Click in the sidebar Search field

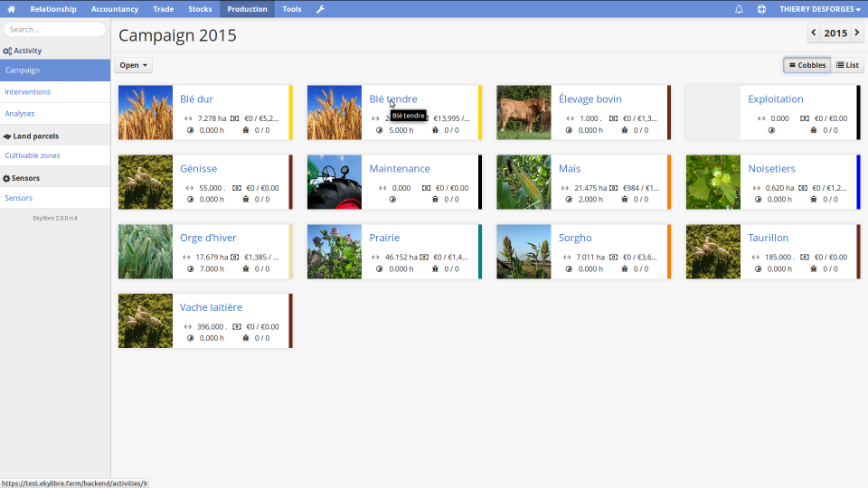coord(55,29)
